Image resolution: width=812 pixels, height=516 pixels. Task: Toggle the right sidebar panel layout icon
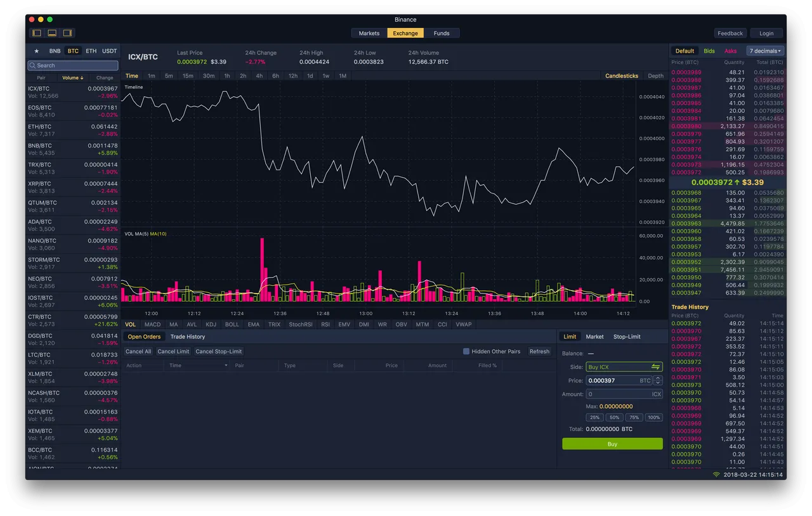pyautogui.click(x=67, y=33)
